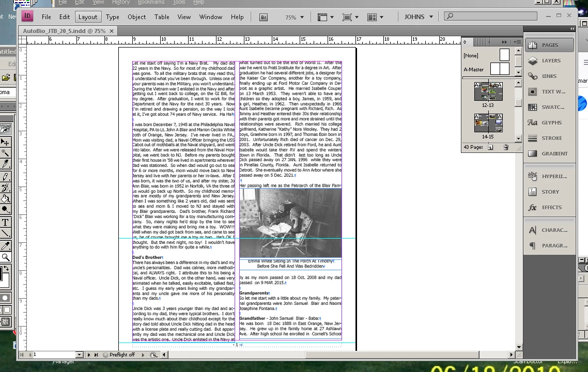Open the File menu
Image resolution: width=588 pixels, height=372 pixels.
pyautogui.click(x=47, y=17)
